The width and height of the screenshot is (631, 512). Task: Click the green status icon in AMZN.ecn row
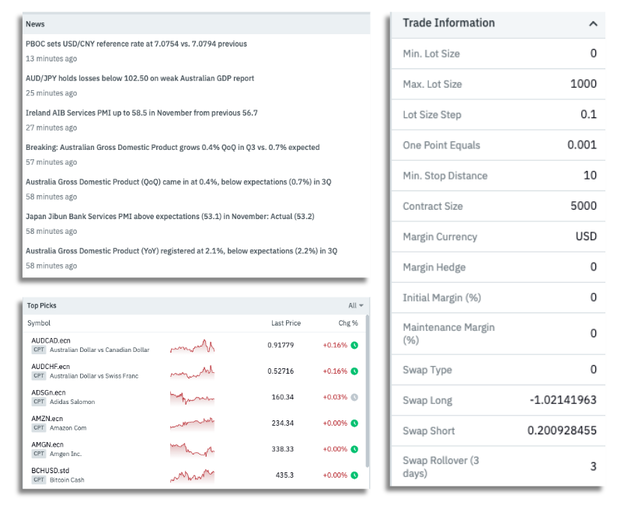(354, 423)
